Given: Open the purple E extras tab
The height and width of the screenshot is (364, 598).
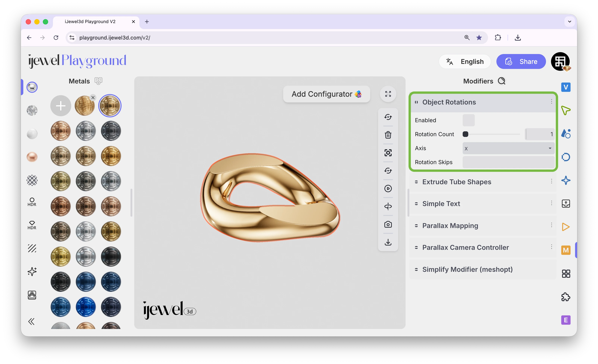Looking at the screenshot, I should click(566, 320).
